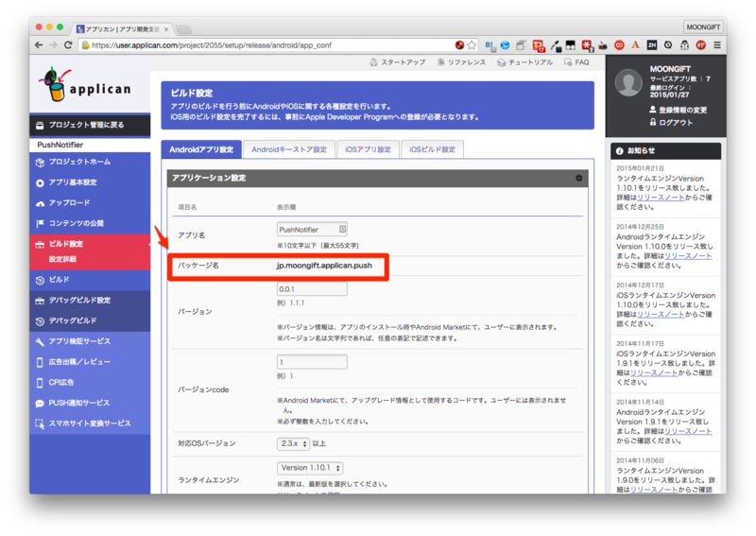Click 設定詳細 under ビルド設定
The image size is (756, 536).
(x=62, y=259)
